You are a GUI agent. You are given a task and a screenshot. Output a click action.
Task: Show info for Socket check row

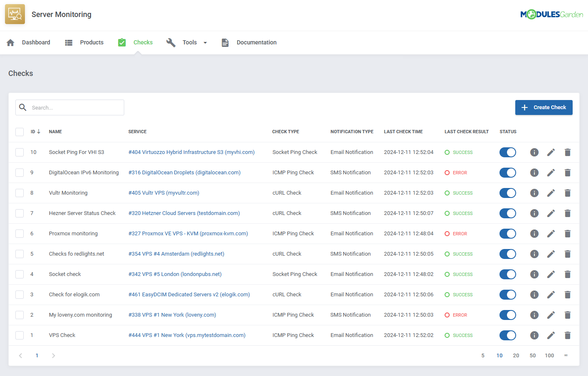pyautogui.click(x=534, y=274)
